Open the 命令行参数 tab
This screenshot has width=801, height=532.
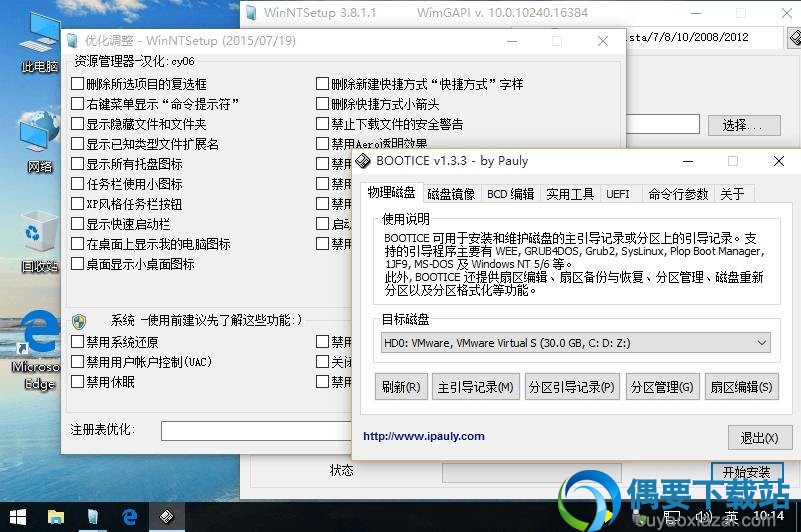click(x=678, y=194)
